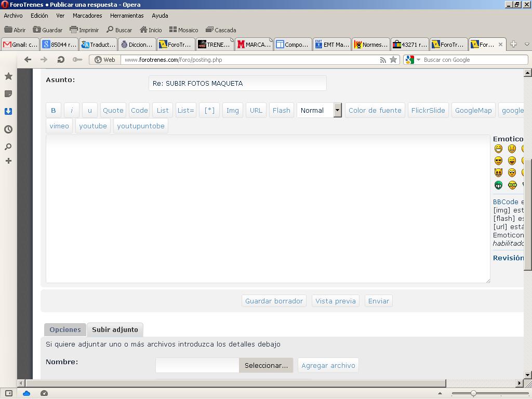Open the Herramientas menu
The image size is (532, 399).
[127, 16]
